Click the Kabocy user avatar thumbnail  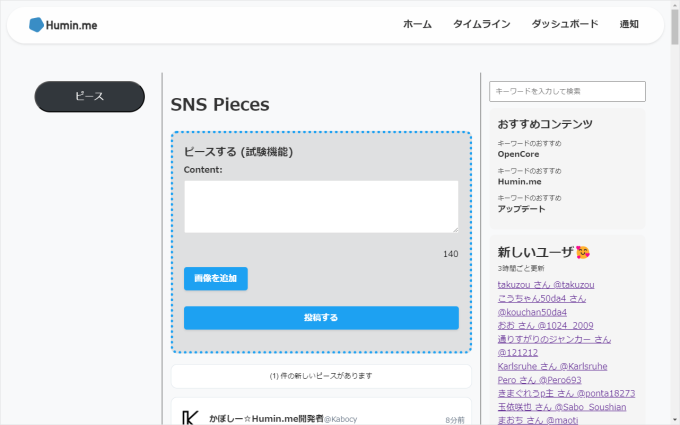190,417
